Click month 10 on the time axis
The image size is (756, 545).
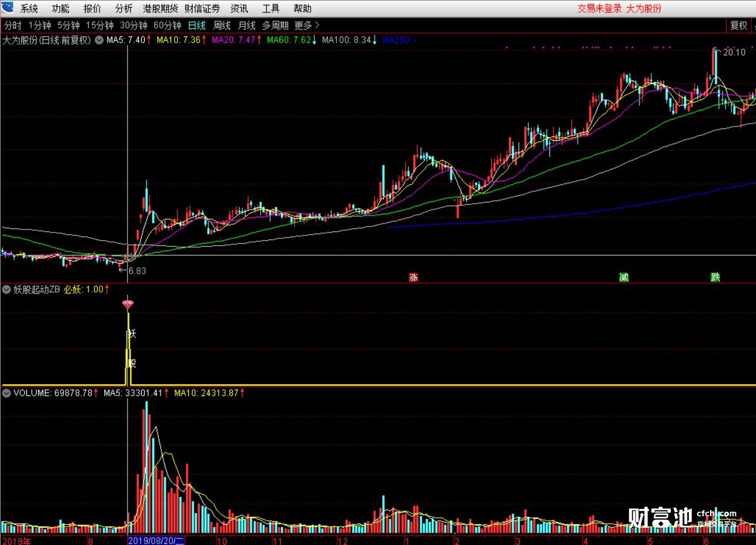[x=222, y=540]
